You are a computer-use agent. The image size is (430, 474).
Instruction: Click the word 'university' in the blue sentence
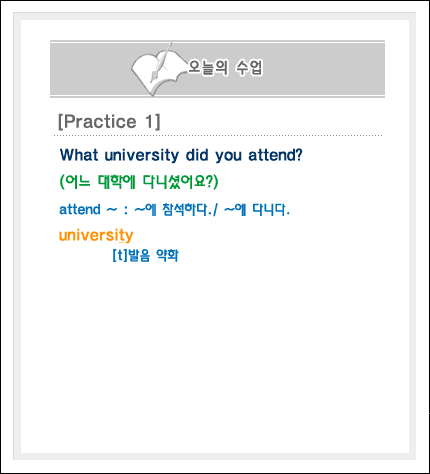tap(142, 156)
